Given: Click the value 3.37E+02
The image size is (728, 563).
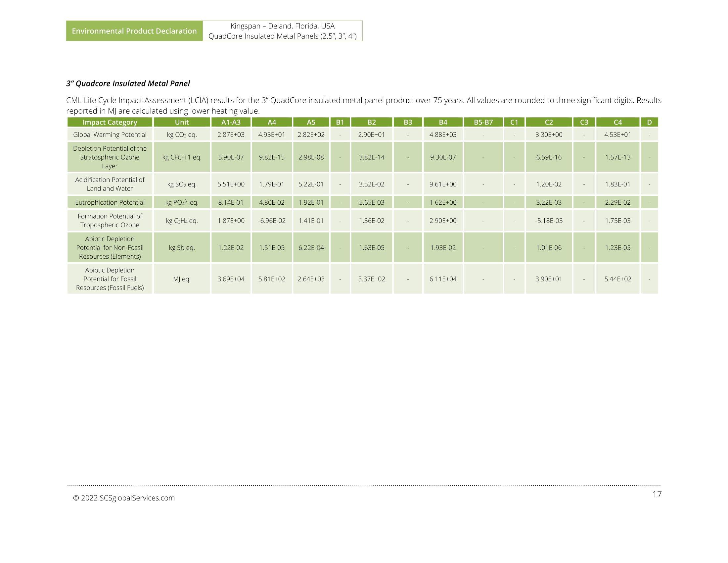Looking at the screenshot, I should click(372, 279).
